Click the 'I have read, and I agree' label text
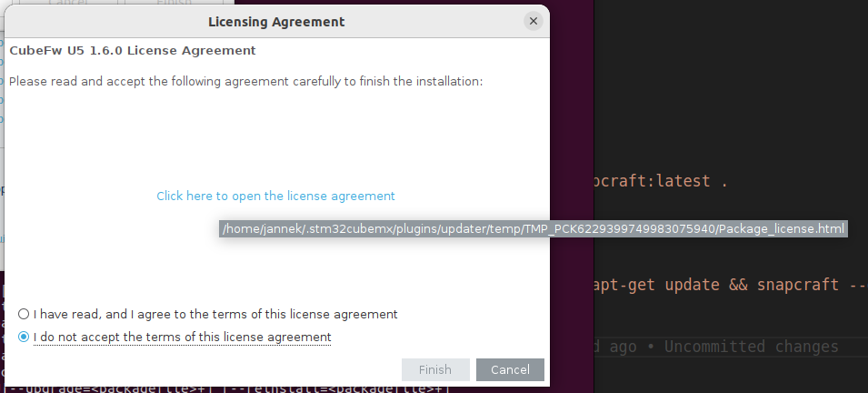Image resolution: width=868 pixels, height=393 pixels. (215, 314)
